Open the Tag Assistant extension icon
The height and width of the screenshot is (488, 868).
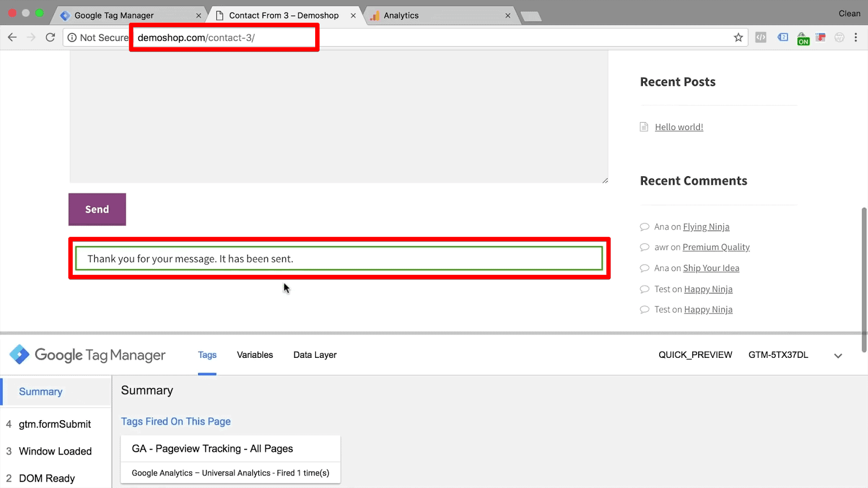(x=783, y=37)
